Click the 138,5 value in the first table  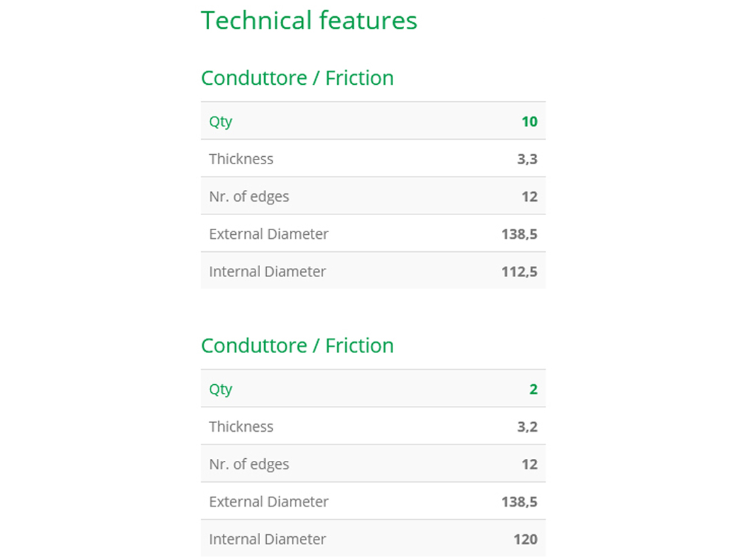520,234
